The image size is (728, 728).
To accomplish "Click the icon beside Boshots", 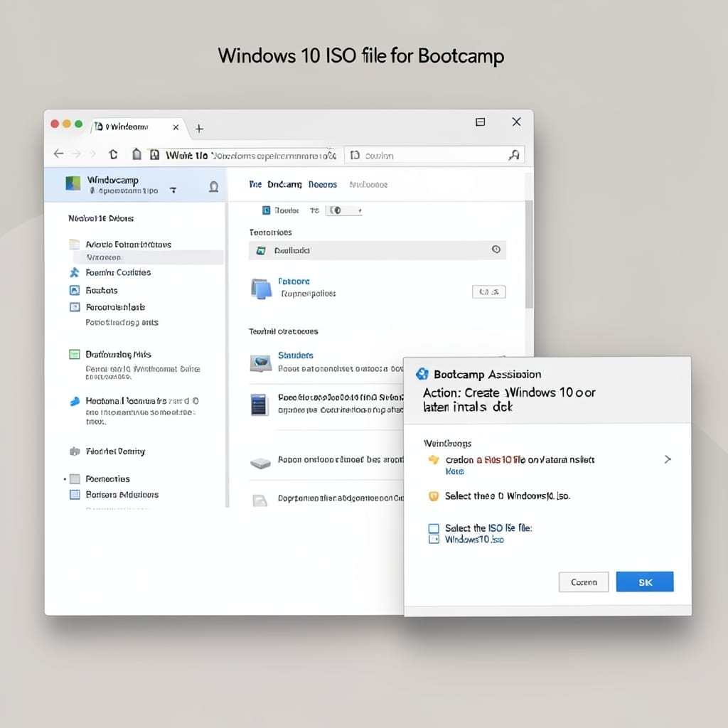I will (74, 290).
